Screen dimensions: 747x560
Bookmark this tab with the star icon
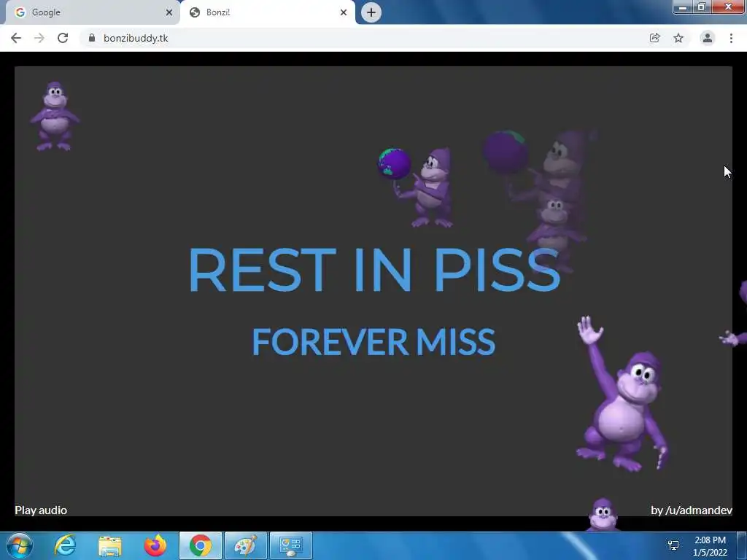pos(678,38)
